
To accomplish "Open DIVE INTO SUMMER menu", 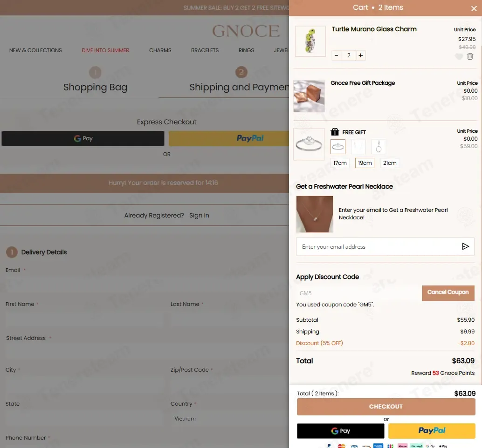I will coord(105,50).
